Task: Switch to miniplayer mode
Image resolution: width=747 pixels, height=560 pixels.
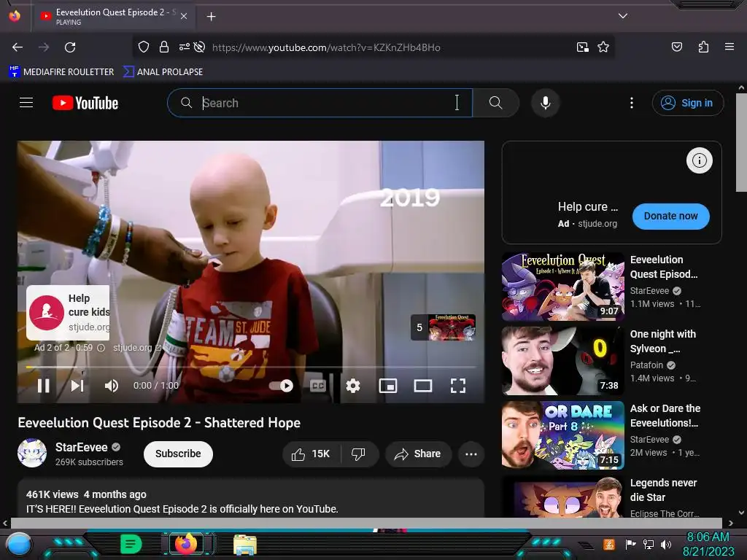Action: tap(388, 386)
